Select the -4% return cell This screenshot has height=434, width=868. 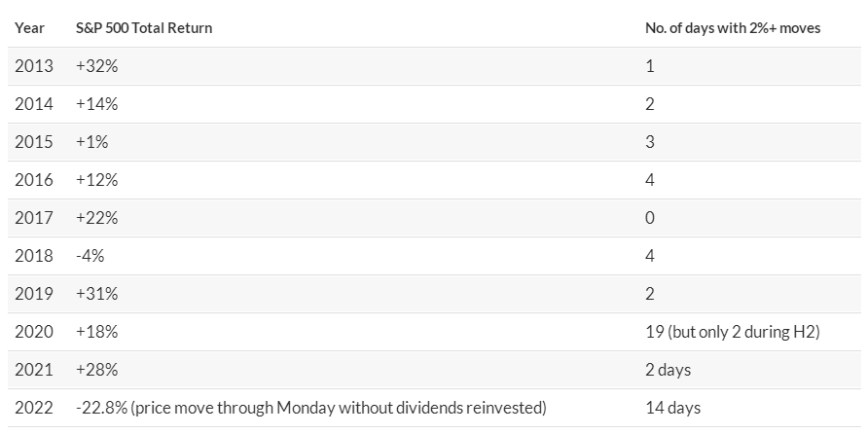[x=90, y=256]
